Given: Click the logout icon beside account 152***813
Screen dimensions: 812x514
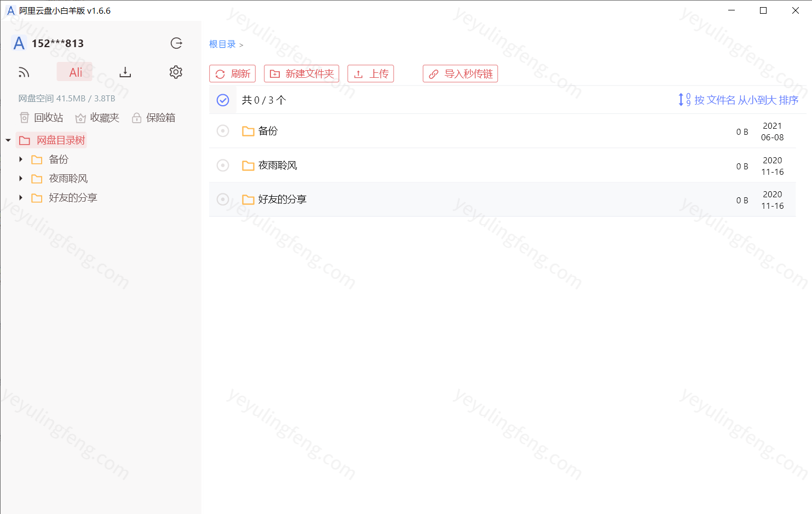Looking at the screenshot, I should pos(176,43).
